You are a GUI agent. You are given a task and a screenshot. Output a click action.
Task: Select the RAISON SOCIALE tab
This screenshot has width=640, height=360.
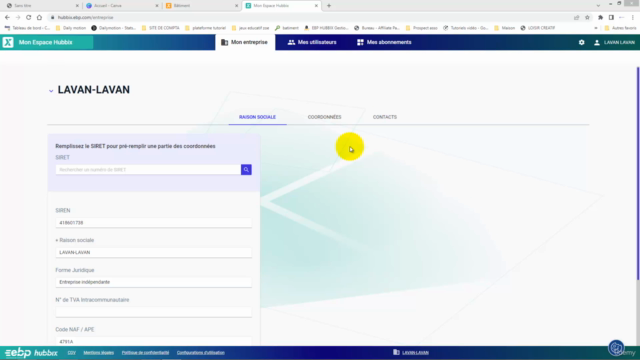(258, 117)
